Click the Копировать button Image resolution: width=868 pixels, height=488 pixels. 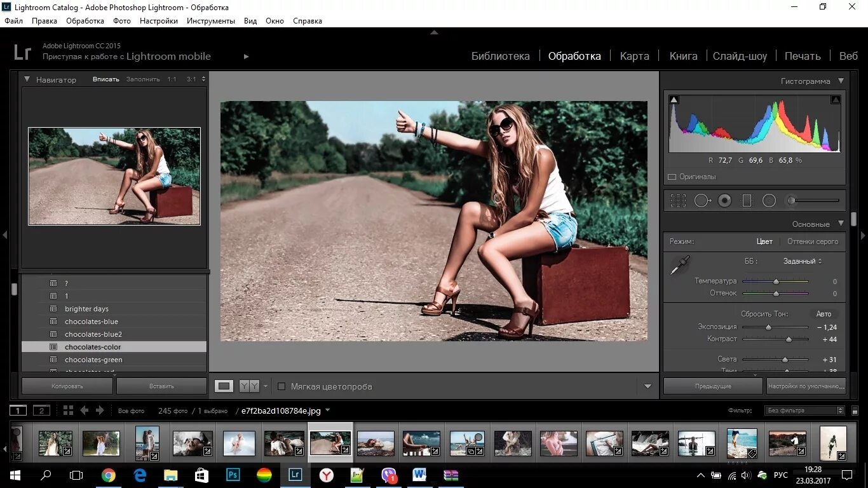(67, 386)
